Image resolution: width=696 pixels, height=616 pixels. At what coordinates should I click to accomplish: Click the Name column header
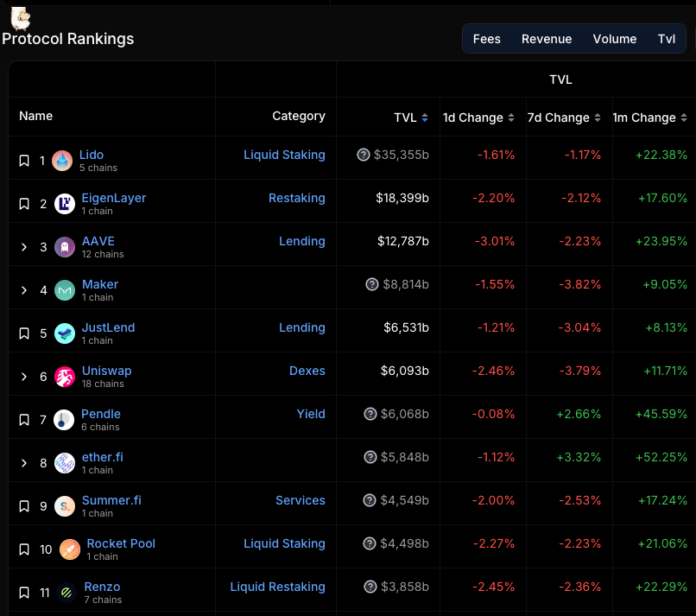pyautogui.click(x=36, y=116)
